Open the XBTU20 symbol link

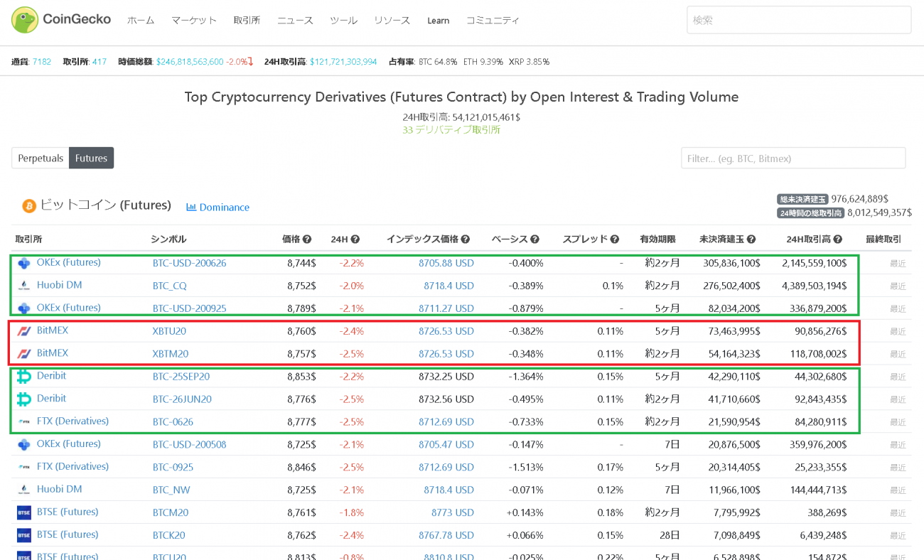[169, 331]
